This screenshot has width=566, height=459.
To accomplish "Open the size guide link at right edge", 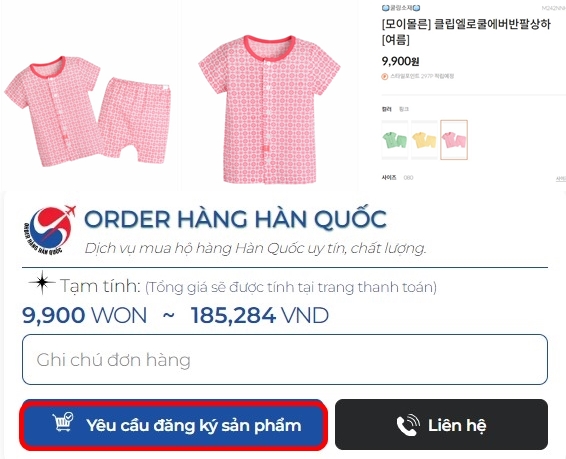I will (561, 179).
